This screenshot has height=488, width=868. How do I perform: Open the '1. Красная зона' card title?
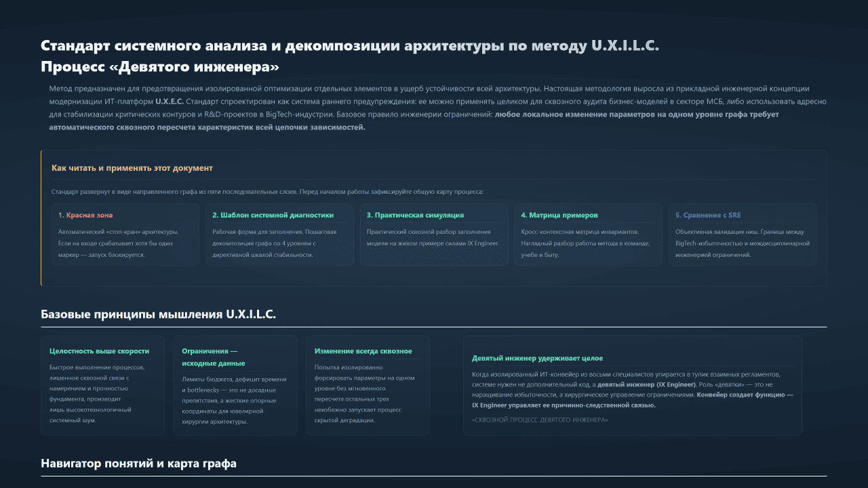(85, 216)
